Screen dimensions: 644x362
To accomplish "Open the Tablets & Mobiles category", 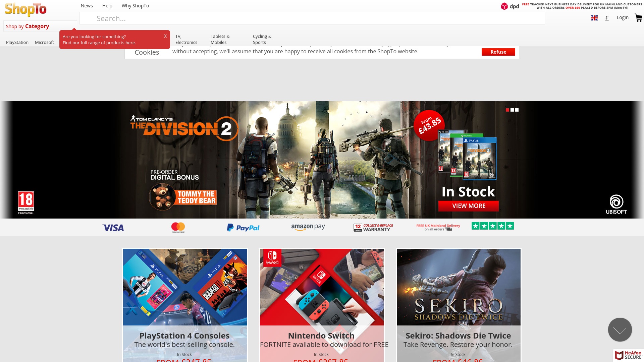I will 220,39.
